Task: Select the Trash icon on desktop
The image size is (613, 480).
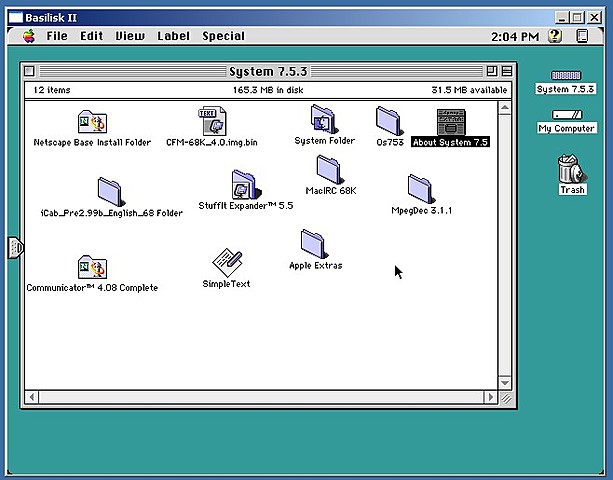Action: pyautogui.click(x=572, y=169)
